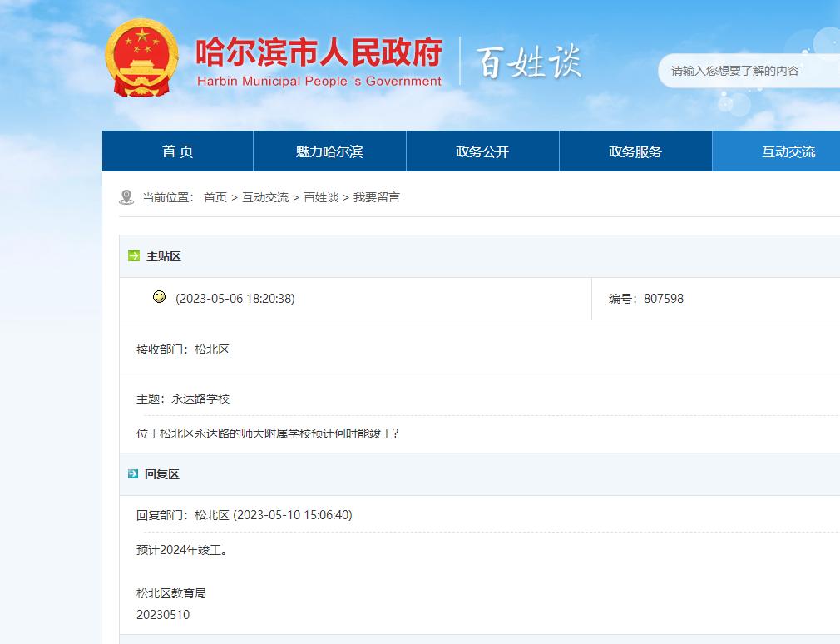The width and height of the screenshot is (840, 644).
Task: Open the 政务服务 navigation menu
Action: coord(635,151)
